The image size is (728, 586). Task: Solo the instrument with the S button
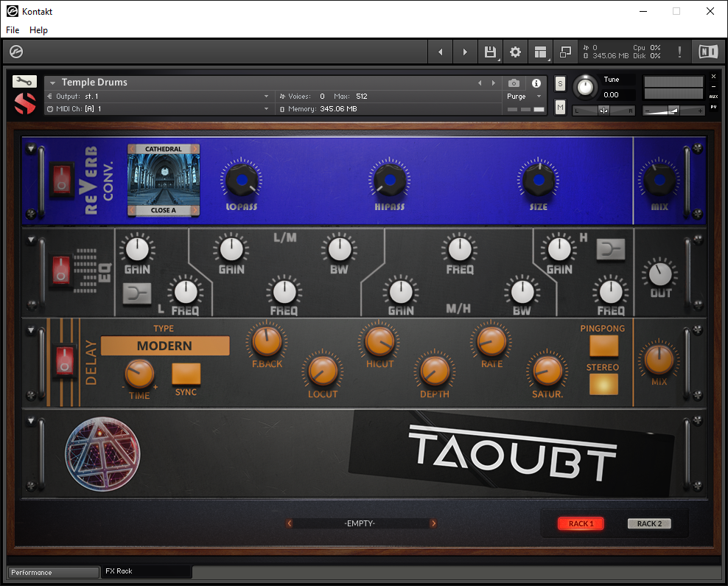pyautogui.click(x=561, y=84)
